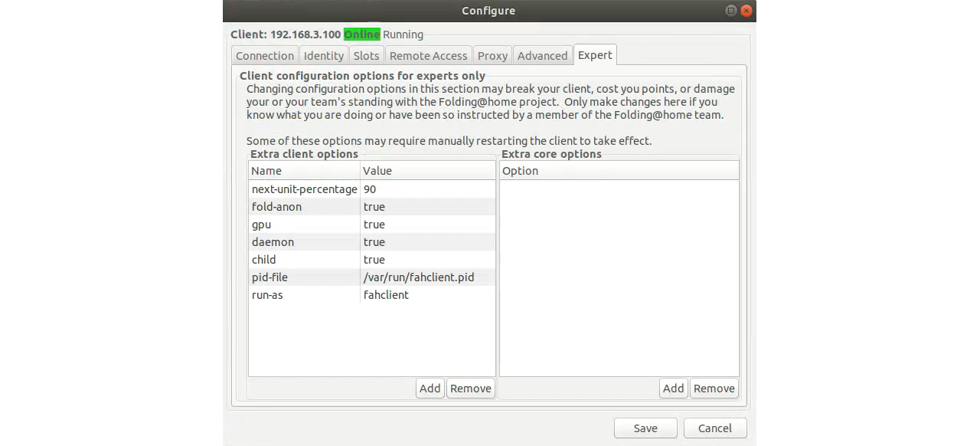Switch to the Advanced tab
The height and width of the screenshot is (446, 980).
coord(542,55)
